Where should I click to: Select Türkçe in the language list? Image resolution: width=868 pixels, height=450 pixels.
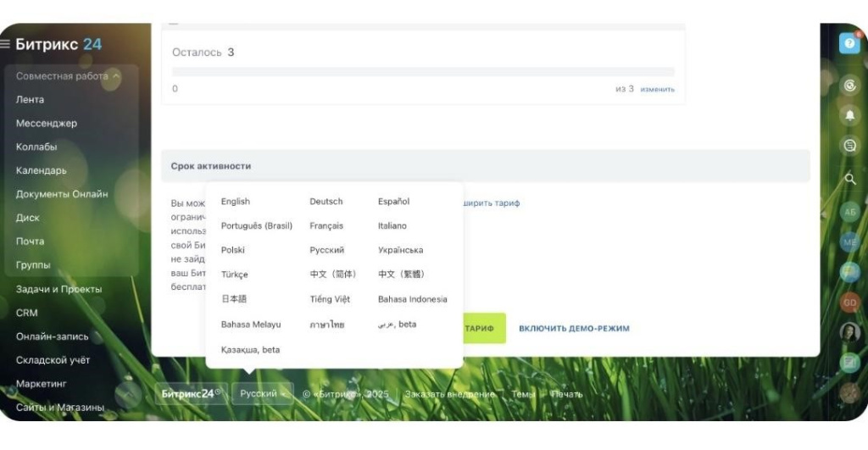234,275
